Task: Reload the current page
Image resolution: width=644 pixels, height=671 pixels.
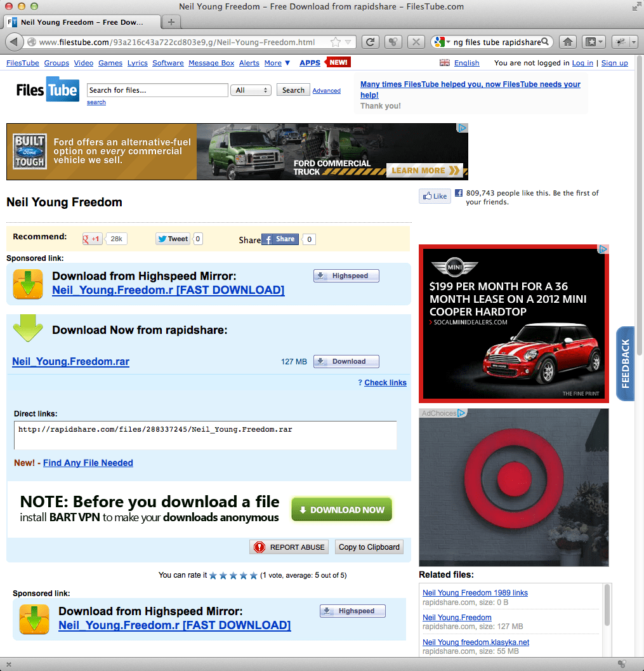Action: click(x=371, y=42)
